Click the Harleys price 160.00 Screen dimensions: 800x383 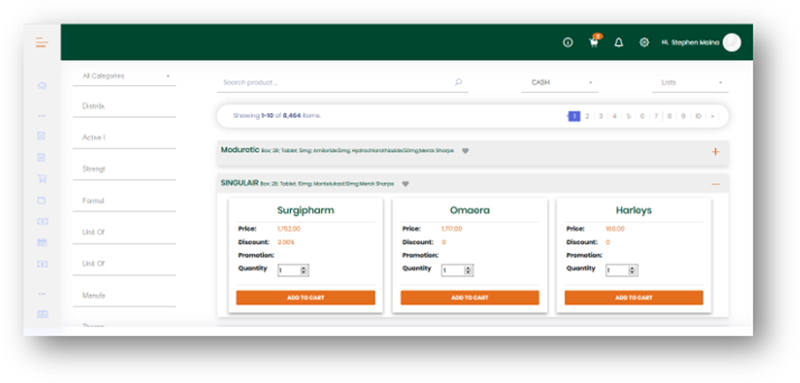615,229
